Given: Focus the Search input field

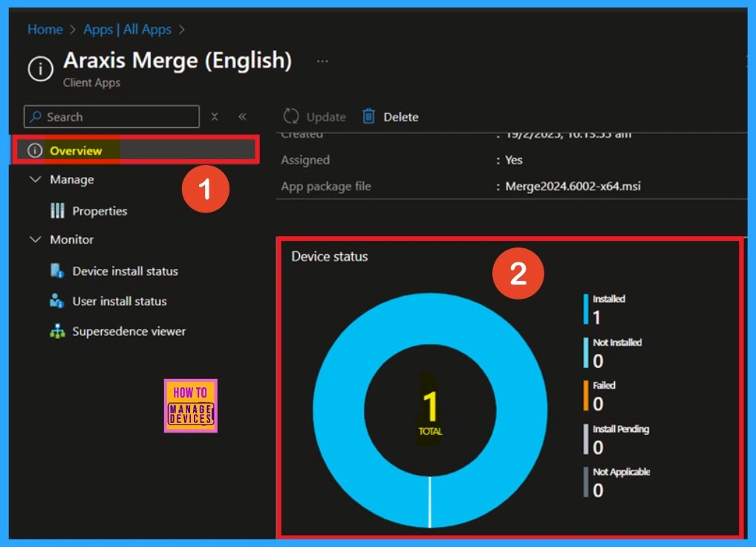Looking at the screenshot, I should pos(111,117).
